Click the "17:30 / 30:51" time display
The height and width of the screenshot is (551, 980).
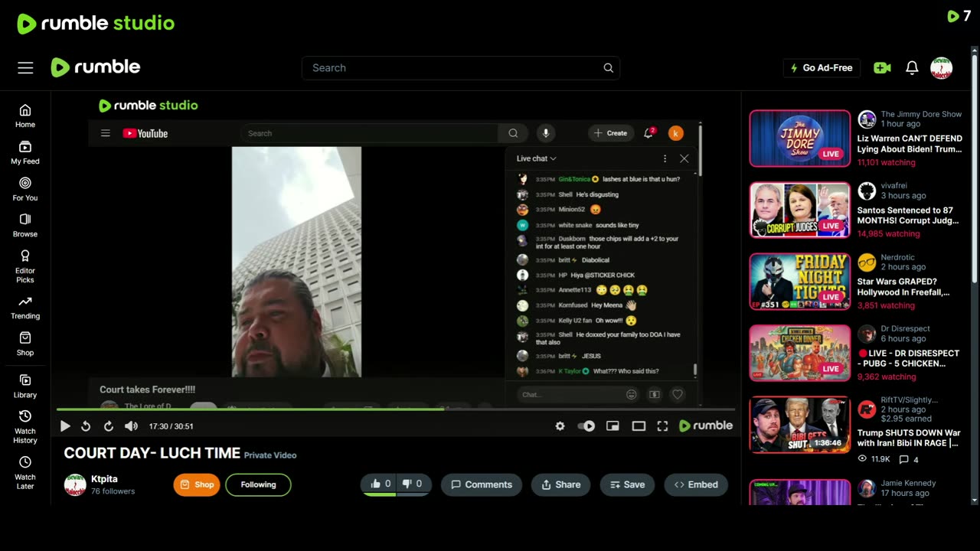(171, 426)
